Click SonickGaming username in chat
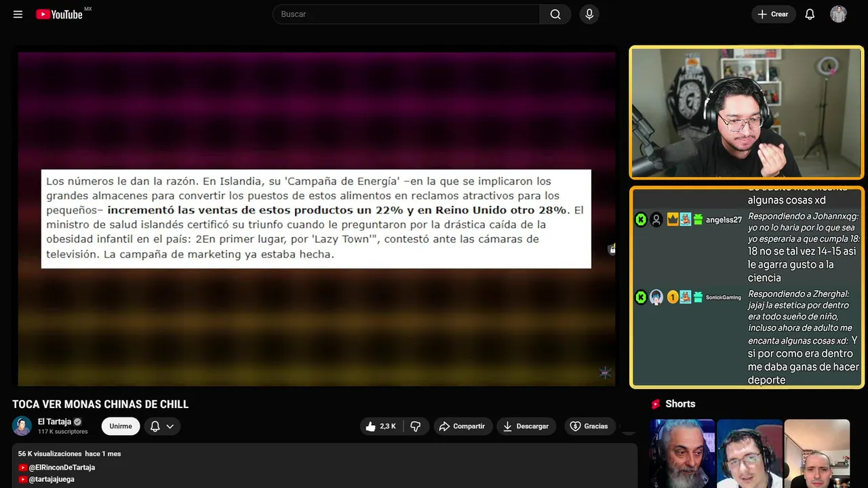The image size is (868, 488). (724, 298)
